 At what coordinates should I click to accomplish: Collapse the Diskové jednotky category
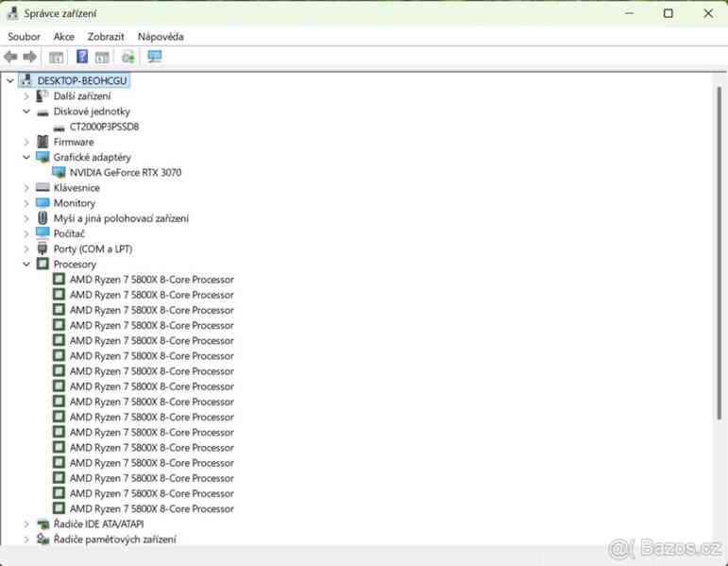[26, 111]
